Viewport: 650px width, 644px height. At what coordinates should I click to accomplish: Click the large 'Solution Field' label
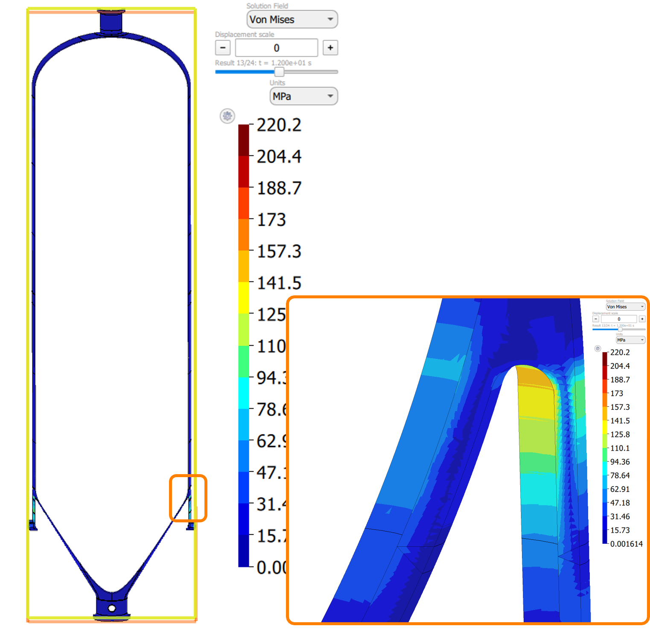click(x=267, y=6)
